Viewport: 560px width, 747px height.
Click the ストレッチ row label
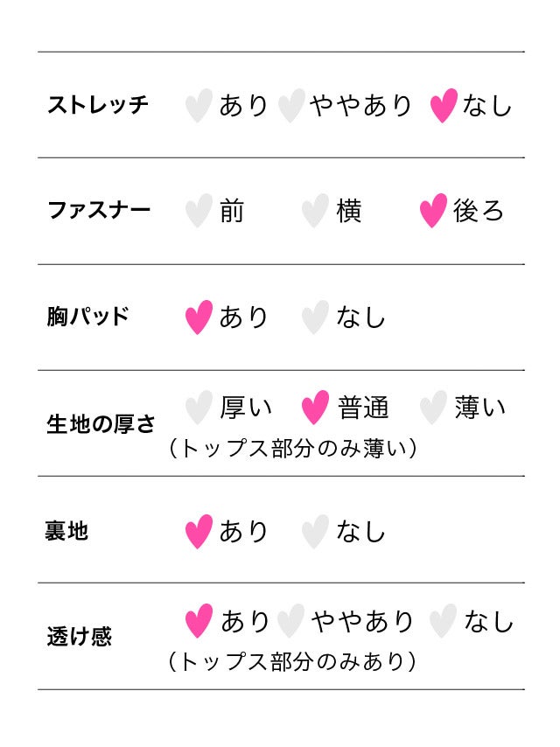point(98,105)
